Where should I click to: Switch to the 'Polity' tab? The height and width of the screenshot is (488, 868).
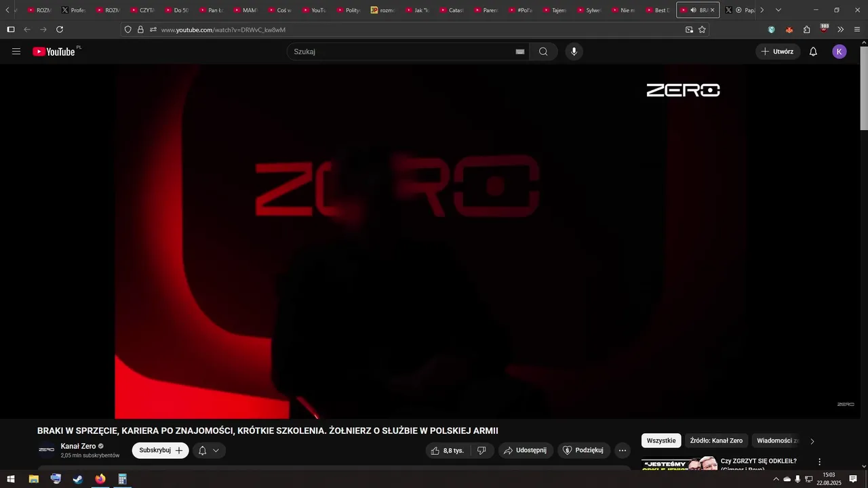pos(348,10)
